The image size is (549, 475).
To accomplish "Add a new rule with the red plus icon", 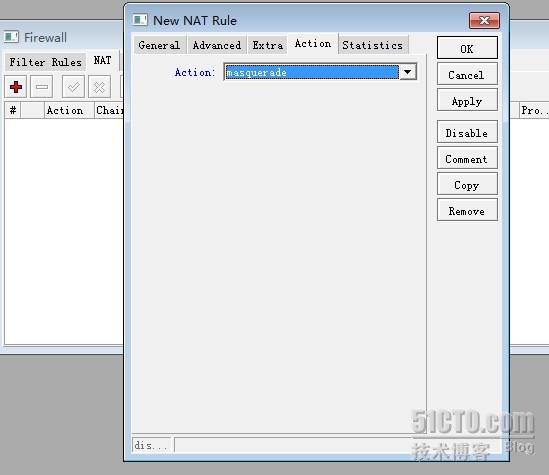I will (x=16, y=86).
